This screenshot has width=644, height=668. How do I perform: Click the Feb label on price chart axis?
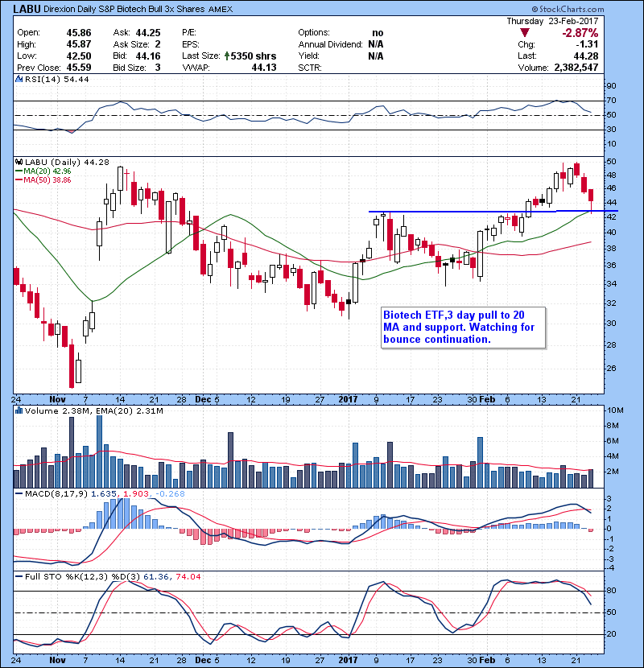pyautogui.click(x=487, y=399)
